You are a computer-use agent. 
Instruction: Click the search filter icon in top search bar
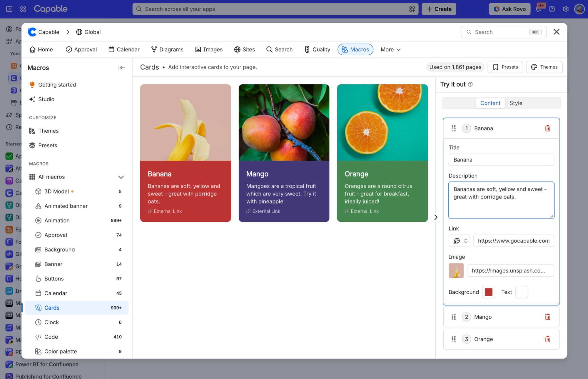click(x=412, y=9)
